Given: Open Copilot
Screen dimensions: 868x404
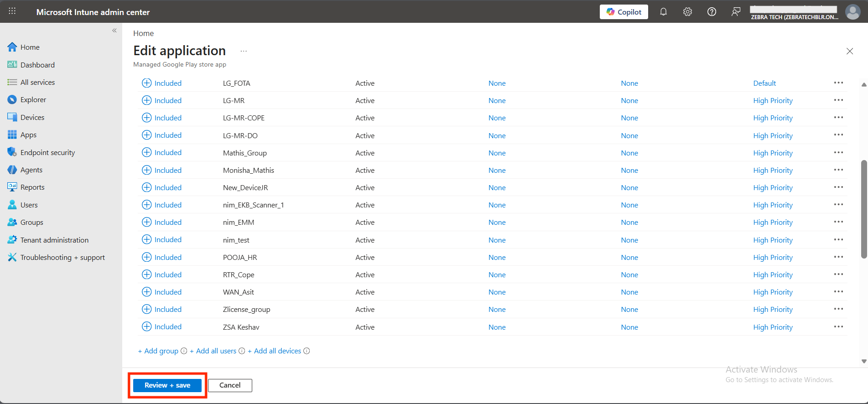Looking at the screenshot, I should 624,12.
